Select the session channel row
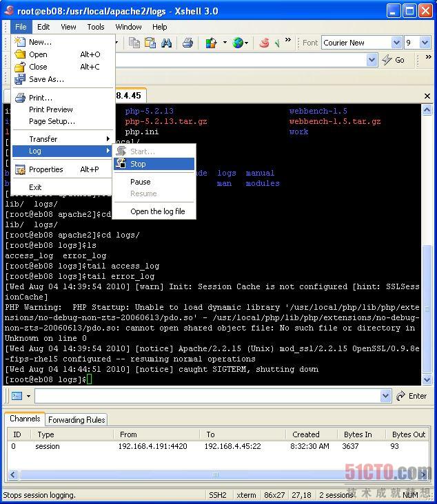437x504 pixels. (x=218, y=446)
